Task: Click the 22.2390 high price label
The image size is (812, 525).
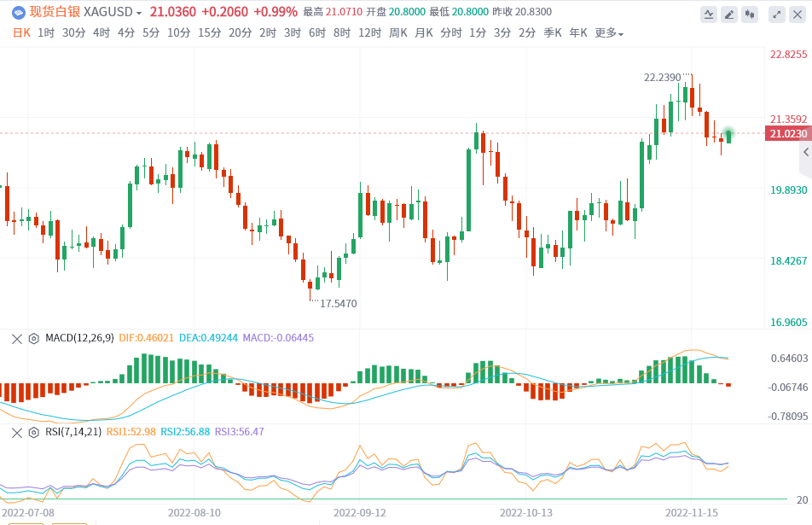Action: 663,78
